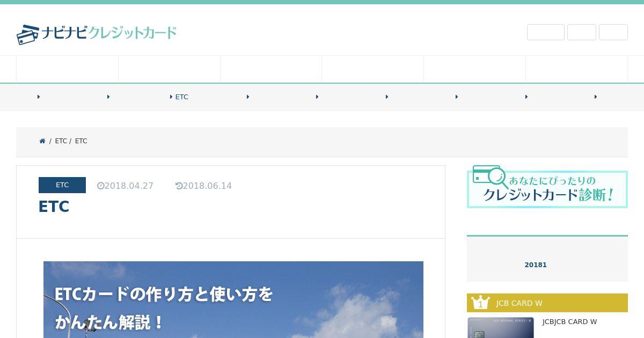This screenshot has width=644, height=338.
Task: Open the ナビナビクレジットカード site logo
Action: tap(97, 33)
